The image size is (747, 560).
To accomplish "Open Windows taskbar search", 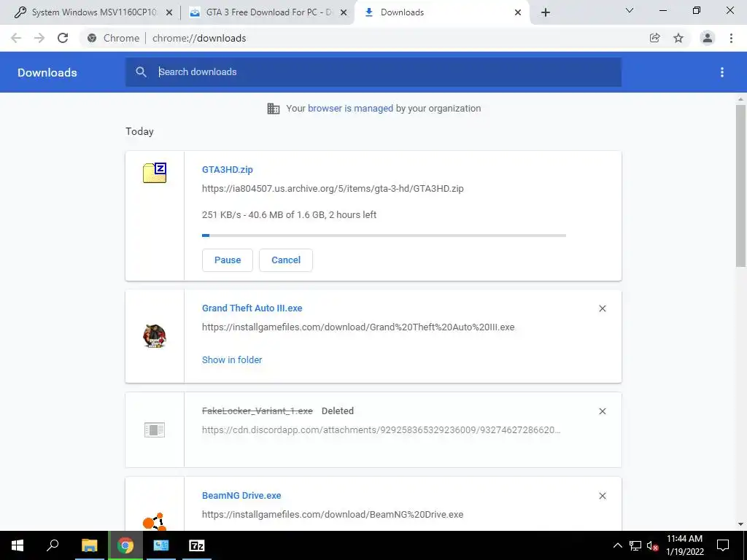I will point(53,545).
